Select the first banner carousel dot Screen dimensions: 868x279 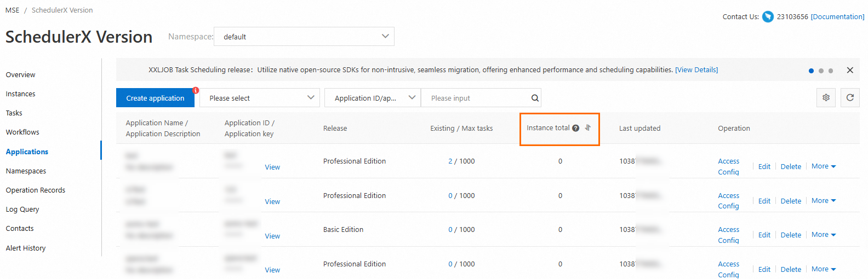tap(811, 71)
